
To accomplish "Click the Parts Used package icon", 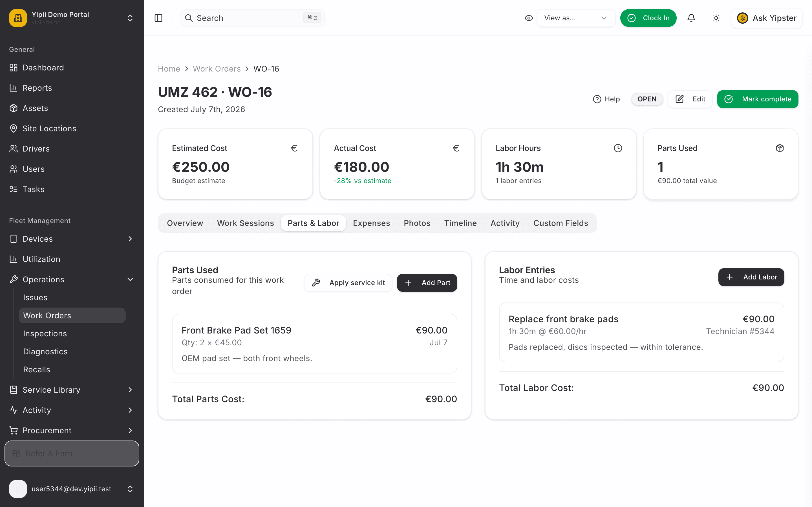I will click(780, 148).
